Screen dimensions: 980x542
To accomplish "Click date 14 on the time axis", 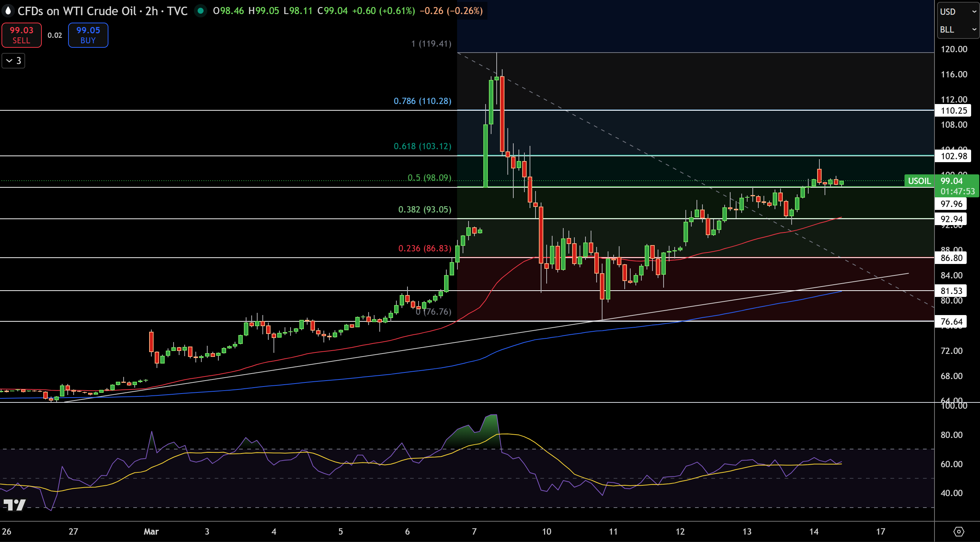I will pos(814,531).
